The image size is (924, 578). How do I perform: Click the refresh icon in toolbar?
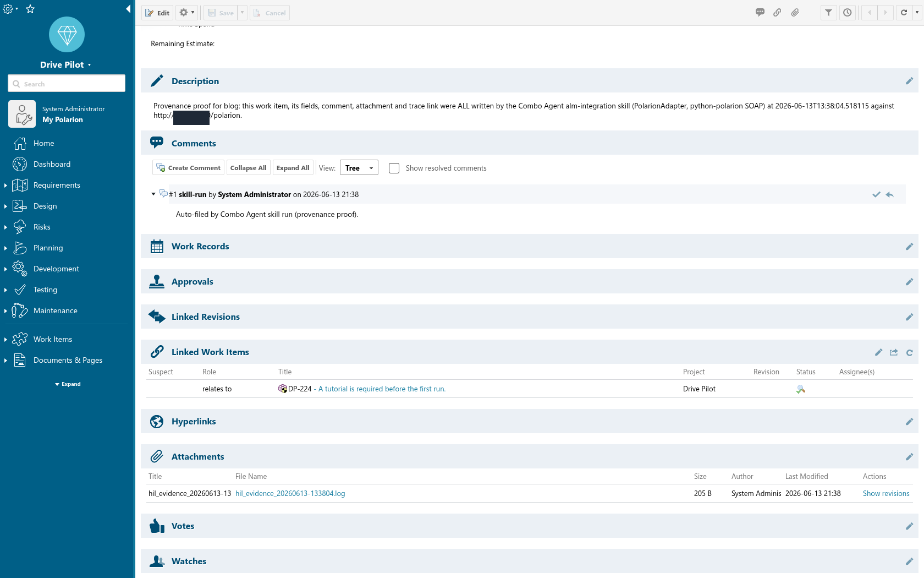(x=904, y=13)
